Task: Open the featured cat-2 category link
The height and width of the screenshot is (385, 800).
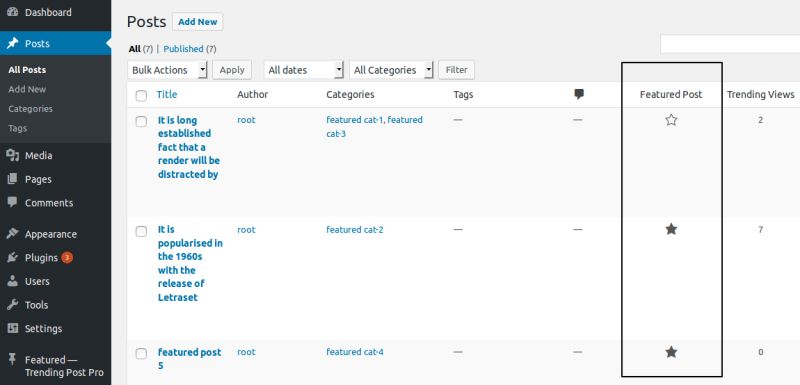Action: pos(355,229)
